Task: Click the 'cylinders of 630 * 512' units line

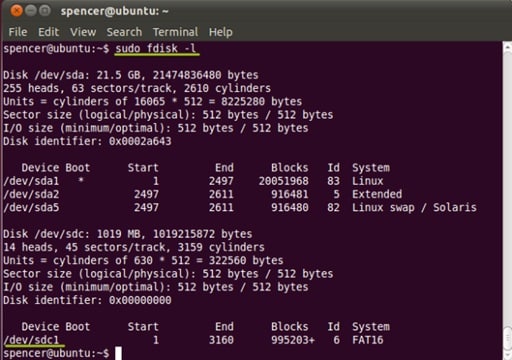Action: 143,261
